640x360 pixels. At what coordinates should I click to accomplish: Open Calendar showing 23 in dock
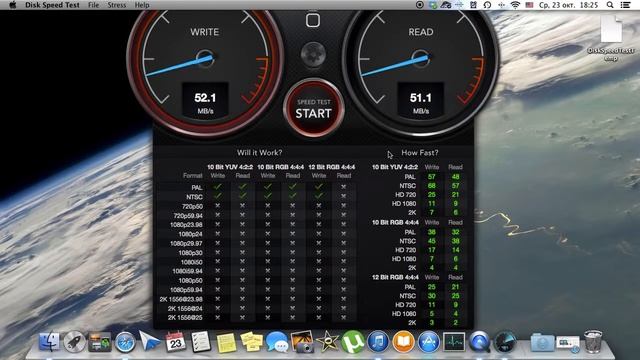[x=176, y=342]
